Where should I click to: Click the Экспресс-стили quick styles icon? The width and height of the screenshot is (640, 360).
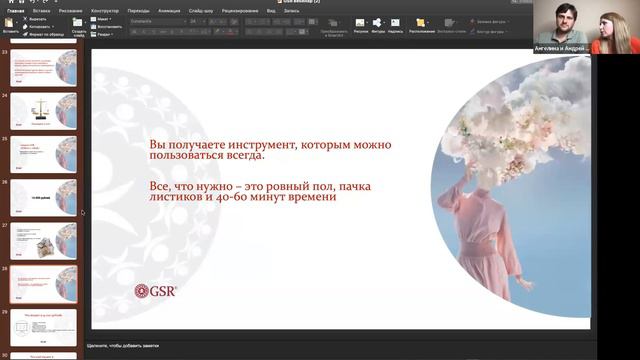click(x=449, y=22)
